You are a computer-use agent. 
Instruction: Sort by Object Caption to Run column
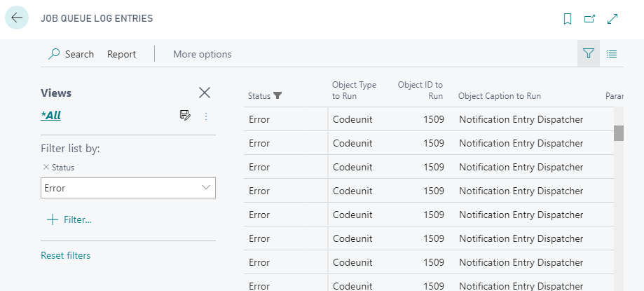499,96
